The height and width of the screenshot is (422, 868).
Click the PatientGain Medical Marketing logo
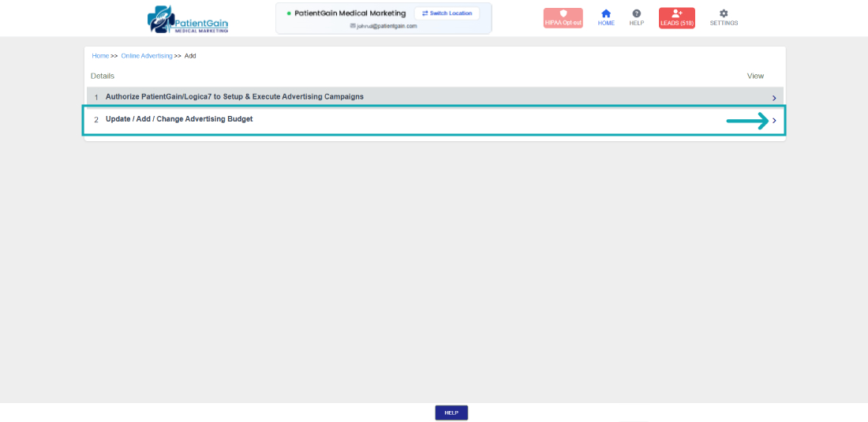pyautogui.click(x=187, y=19)
